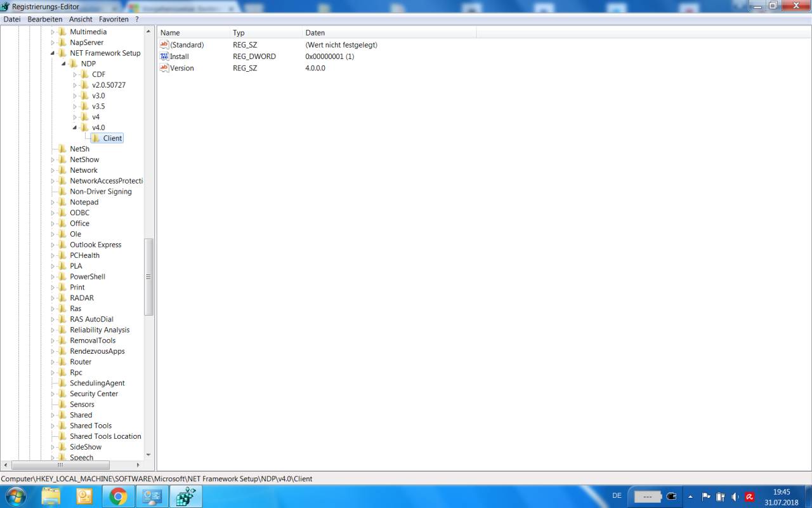812x508 pixels.
Task: Select the Non-Driver Signing key
Action: [101, 192]
